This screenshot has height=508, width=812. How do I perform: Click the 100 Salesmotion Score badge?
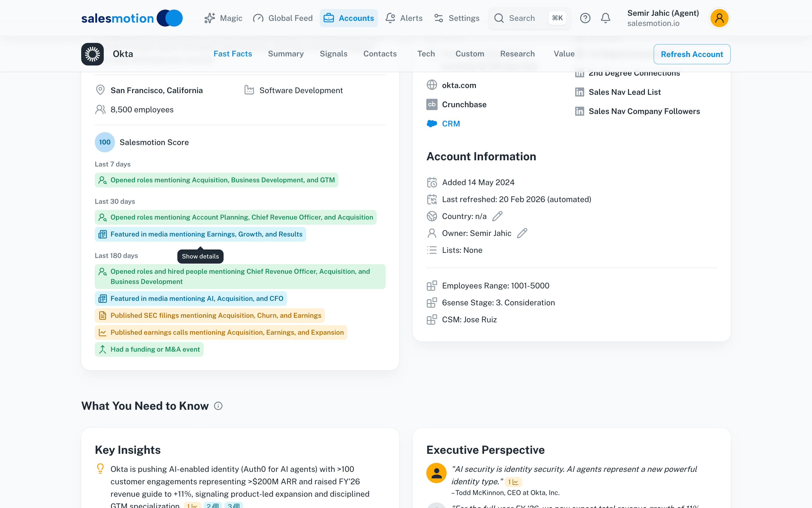coord(105,142)
